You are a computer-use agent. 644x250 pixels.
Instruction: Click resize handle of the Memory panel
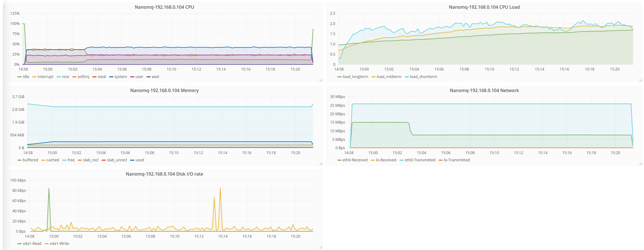(320, 164)
